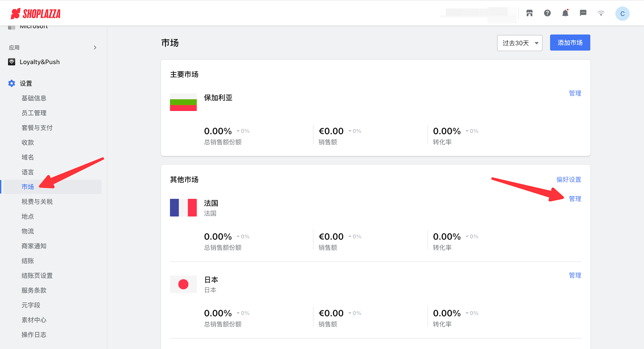Image resolution: width=644 pixels, height=349 pixels.
Task: Click the wifi status icon
Action: coord(601,13)
